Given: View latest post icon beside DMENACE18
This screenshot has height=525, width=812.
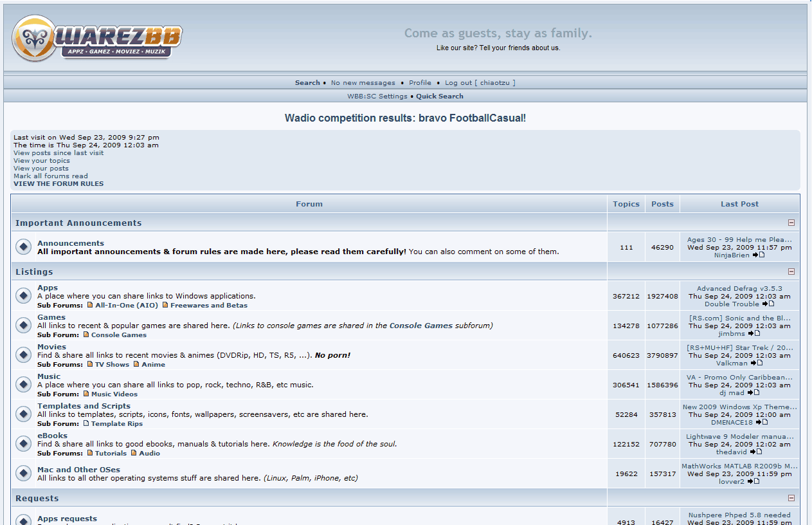Looking at the screenshot, I should click(x=761, y=422).
